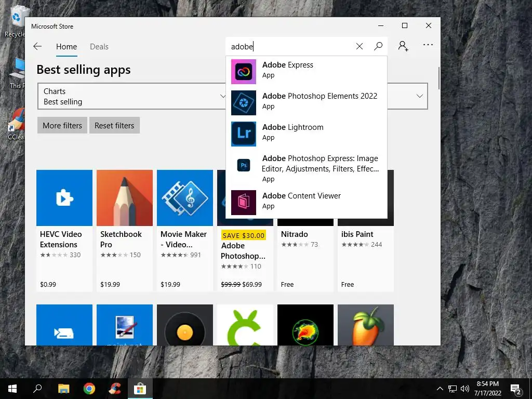The image size is (532, 399).
Task: Click the Nitrado app title
Action: click(295, 234)
